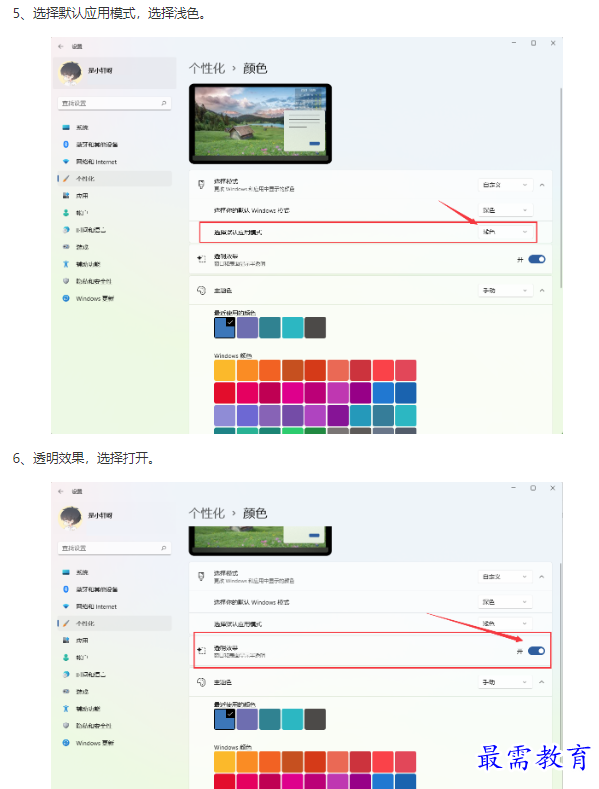The height and width of the screenshot is (789, 599).
Task: Pick the selected blue recent color, step 5 window
Action: 224,328
